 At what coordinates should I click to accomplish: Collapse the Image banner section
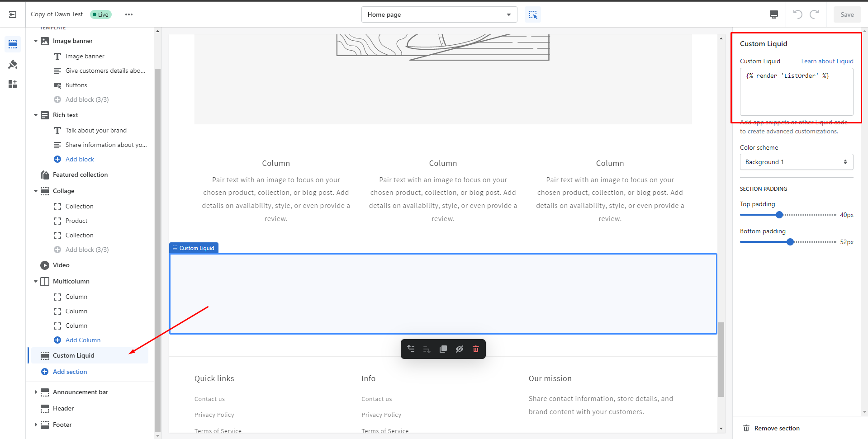pos(36,41)
